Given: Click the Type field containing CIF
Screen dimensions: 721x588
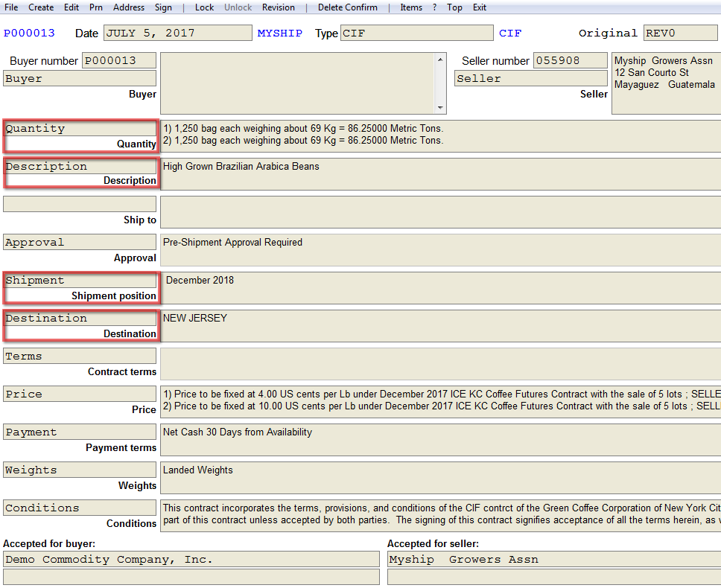Looking at the screenshot, I should click(416, 33).
